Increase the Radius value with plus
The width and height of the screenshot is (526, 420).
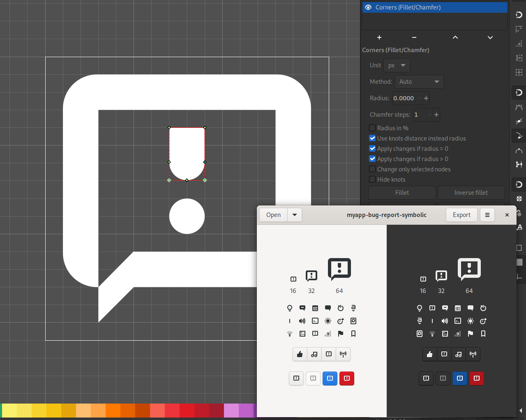[426, 98]
